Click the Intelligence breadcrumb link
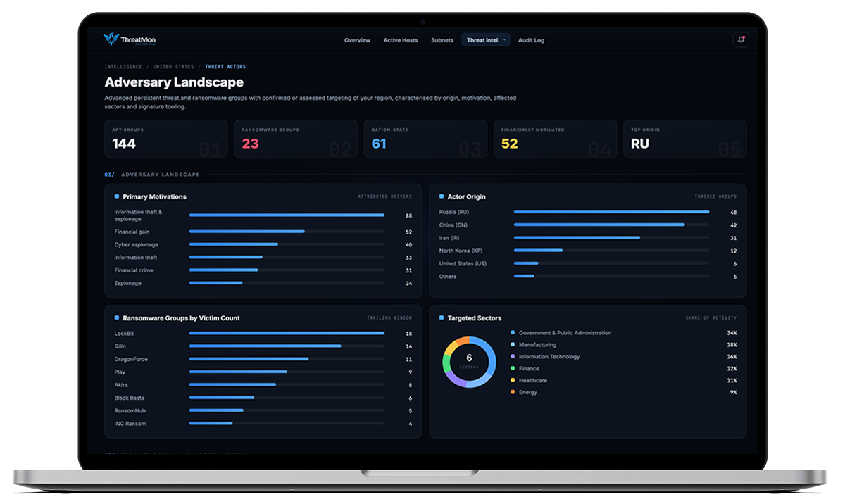Viewport: 845px width, 504px height. click(123, 67)
